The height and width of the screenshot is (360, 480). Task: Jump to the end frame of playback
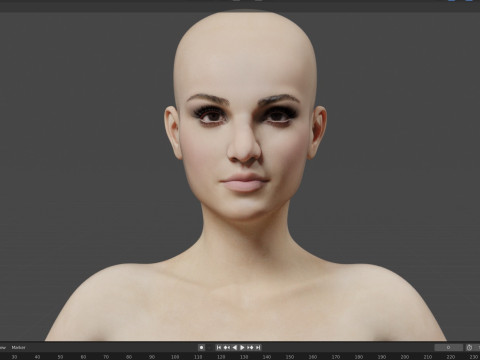[258, 347]
